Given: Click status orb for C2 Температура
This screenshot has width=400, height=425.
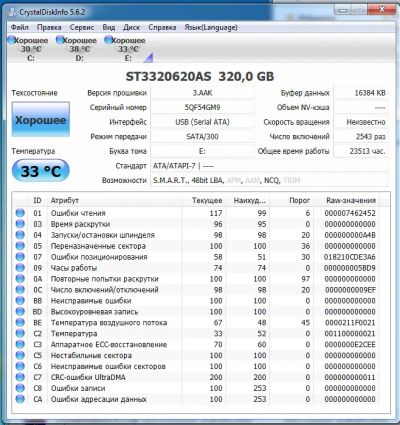Looking at the screenshot, I should (x=20, y=333).
